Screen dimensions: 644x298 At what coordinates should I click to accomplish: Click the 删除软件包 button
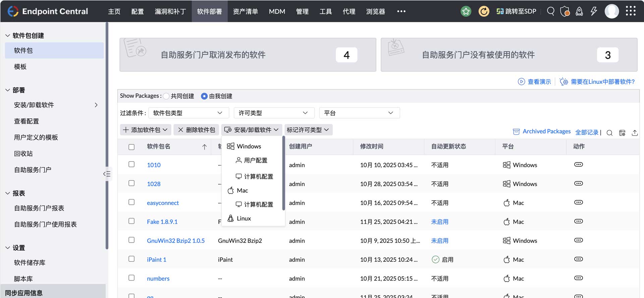[196, 130]
